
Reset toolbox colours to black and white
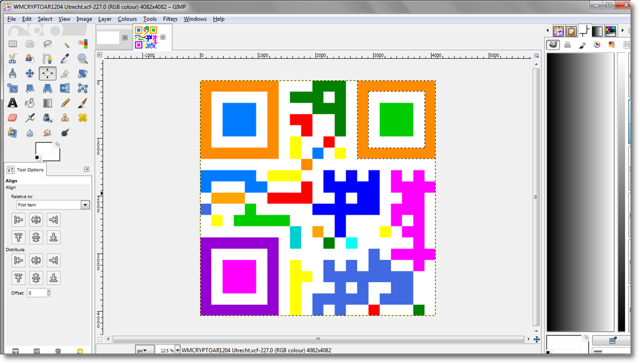(x=37, y=158)
